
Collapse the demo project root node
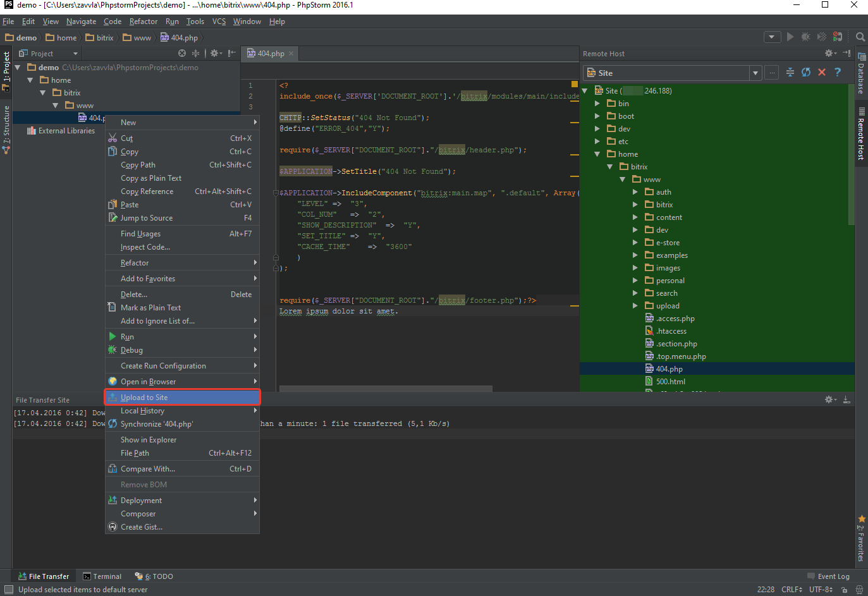click(x=18, y=68)
